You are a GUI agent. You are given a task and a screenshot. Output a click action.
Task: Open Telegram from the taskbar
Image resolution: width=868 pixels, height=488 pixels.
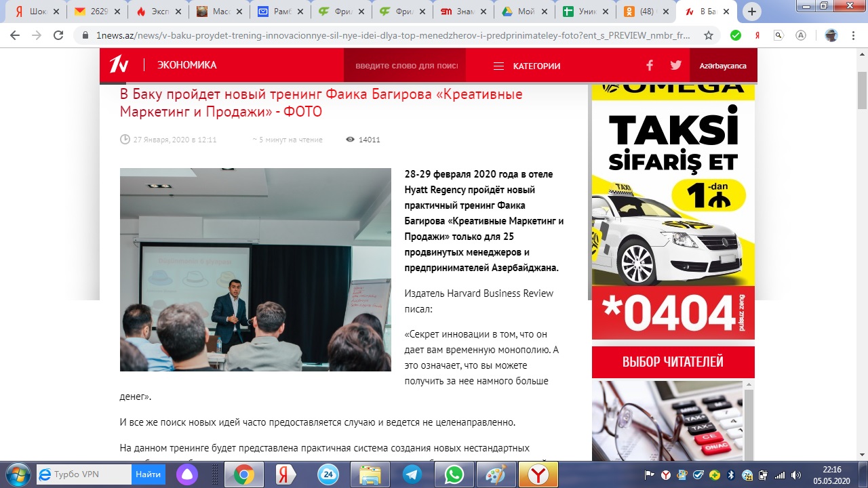(x=412, y=474)
